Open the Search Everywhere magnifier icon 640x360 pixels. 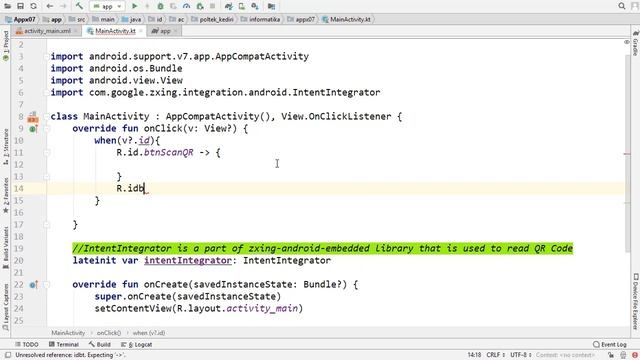[622, 6]
